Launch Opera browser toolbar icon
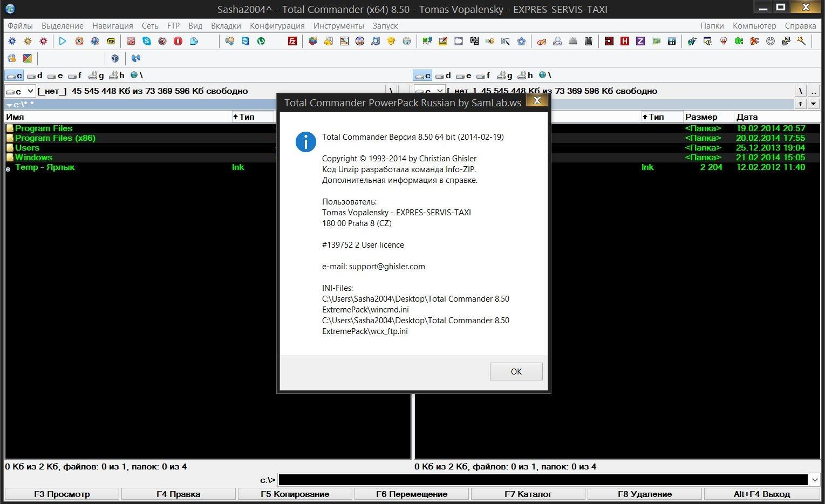Image resolution: width=825 pixels, height=504 pixels. click(178, 41)
